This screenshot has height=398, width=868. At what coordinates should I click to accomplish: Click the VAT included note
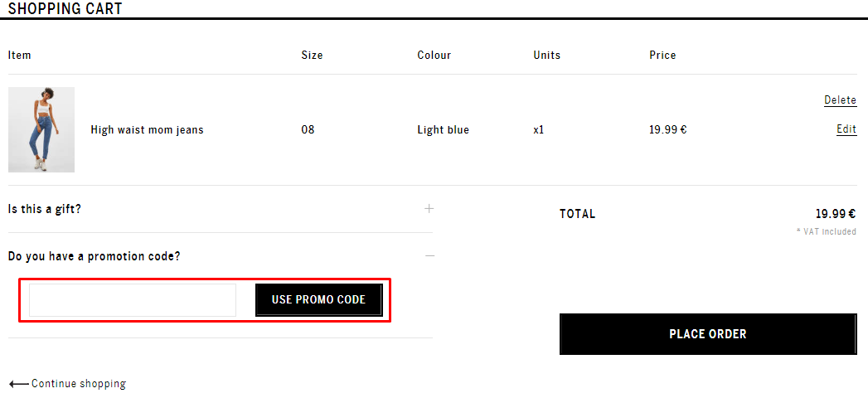click(827, 231)
